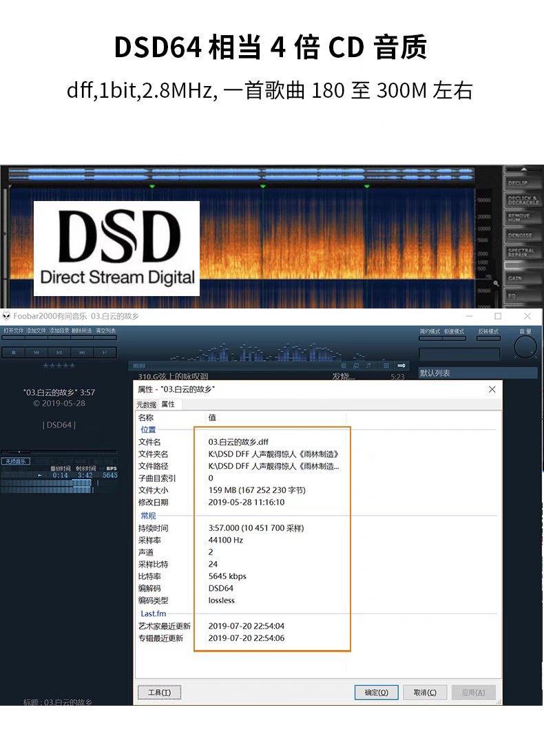Screen dimensions: 544x756
Task: Click the zoom magnifier icon beside spectrogram
Action: 496,284
